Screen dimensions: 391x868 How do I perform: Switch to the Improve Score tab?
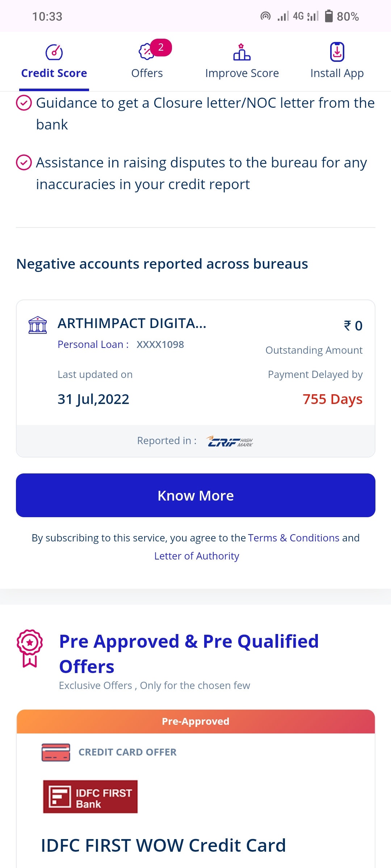click(x=242, y=73)
